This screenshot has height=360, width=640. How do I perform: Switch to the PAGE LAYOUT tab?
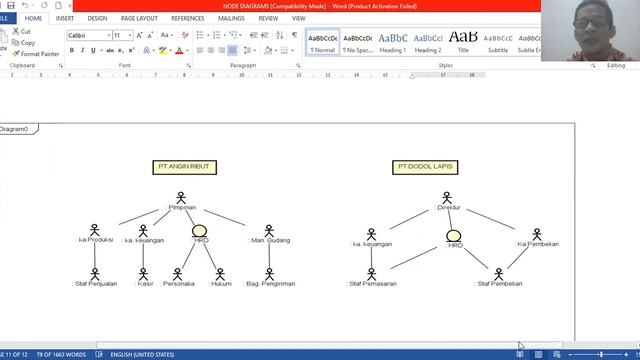[139, 18]
